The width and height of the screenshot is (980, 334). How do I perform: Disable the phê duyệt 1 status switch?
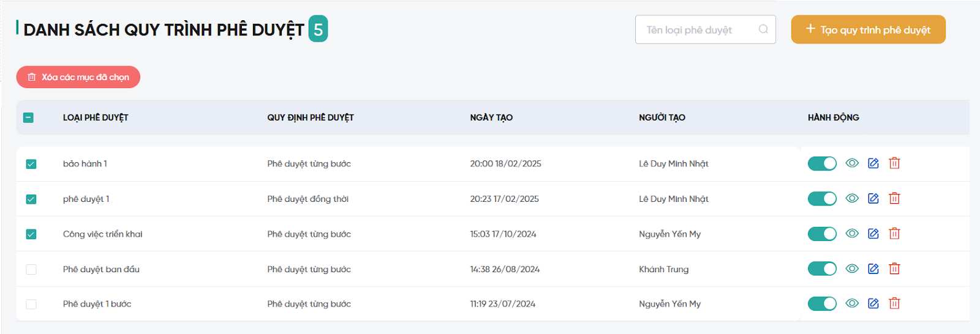(x=822, y=199)
